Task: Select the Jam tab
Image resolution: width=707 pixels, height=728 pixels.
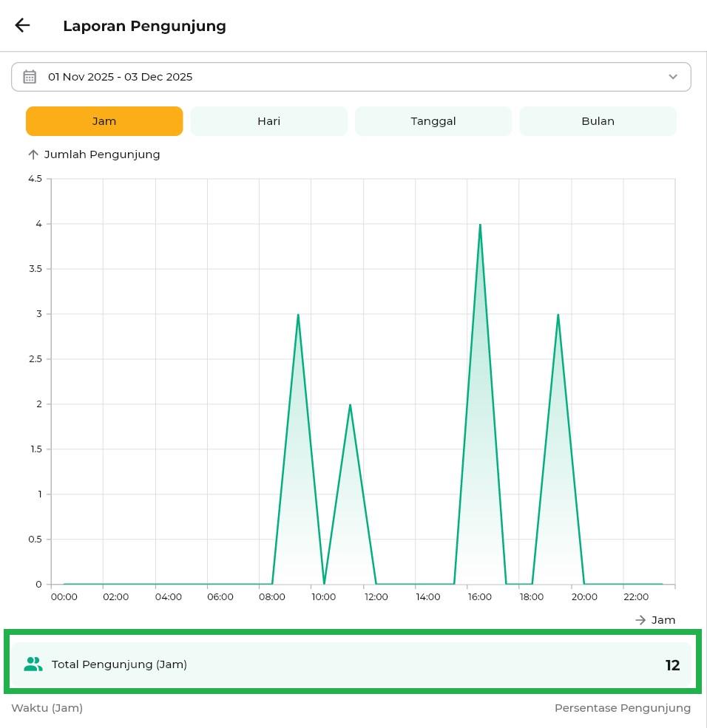Action: click(x=104, y=121)
